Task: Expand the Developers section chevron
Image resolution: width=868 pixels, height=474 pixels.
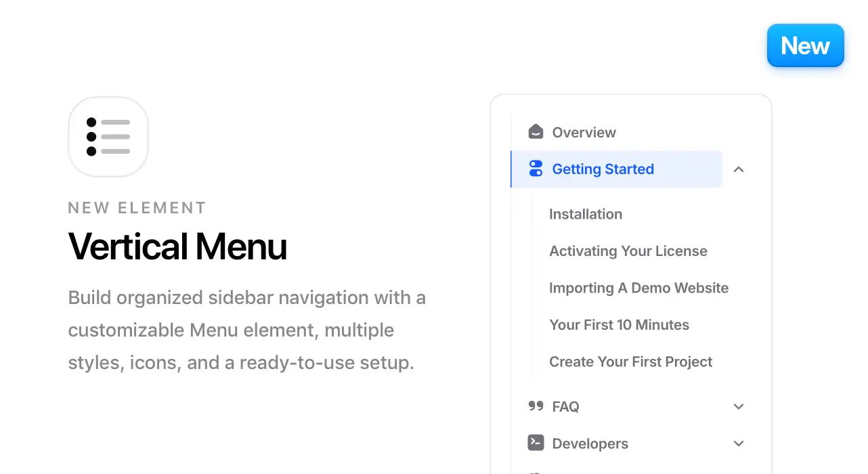Action: click(739, 444)
